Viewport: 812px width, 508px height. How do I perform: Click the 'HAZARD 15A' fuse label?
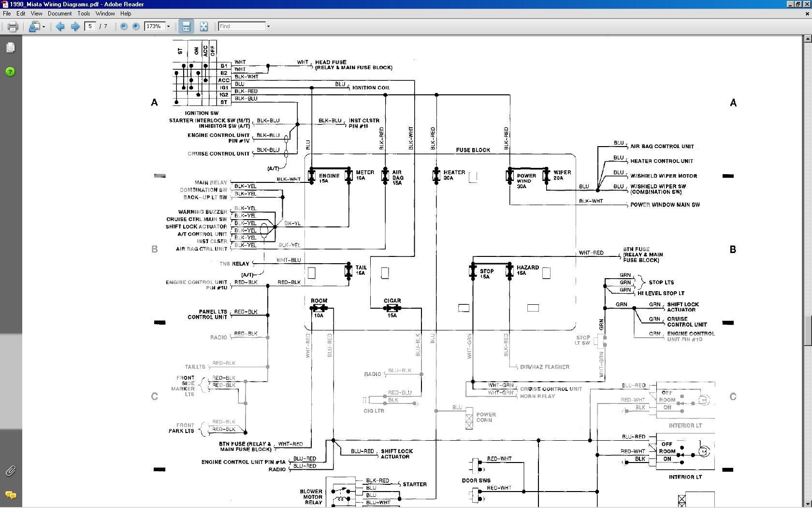(527, 270)
